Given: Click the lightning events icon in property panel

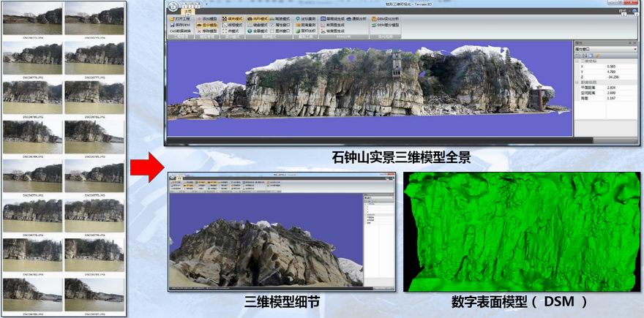Looking at the screenshot, I should coord(597,56).
